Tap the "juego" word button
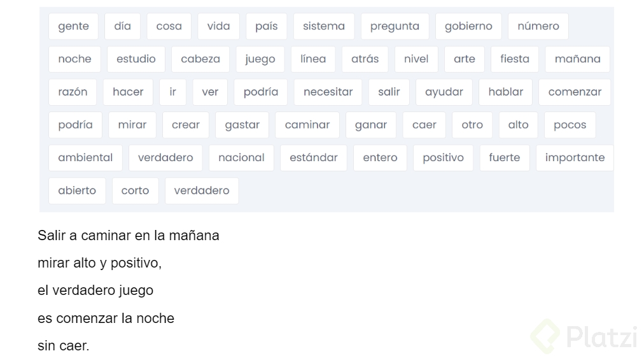 [260, 59]
